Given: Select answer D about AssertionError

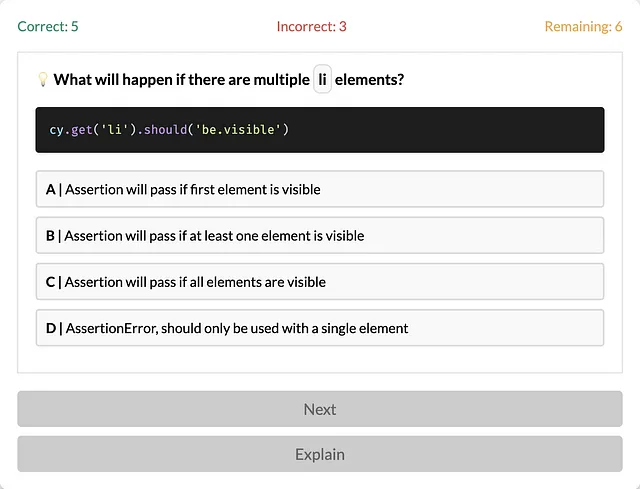Looking at the screenshot, I should (x=320, y=328).
